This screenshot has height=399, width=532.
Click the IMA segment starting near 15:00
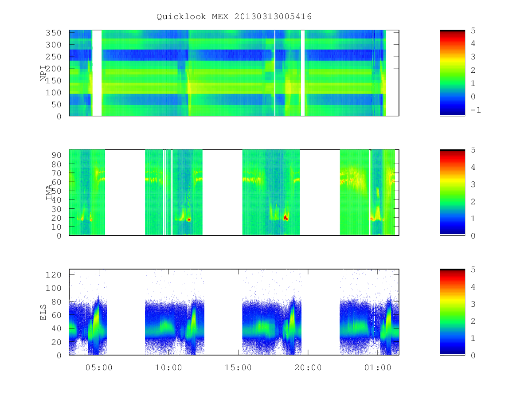[271, 192]
